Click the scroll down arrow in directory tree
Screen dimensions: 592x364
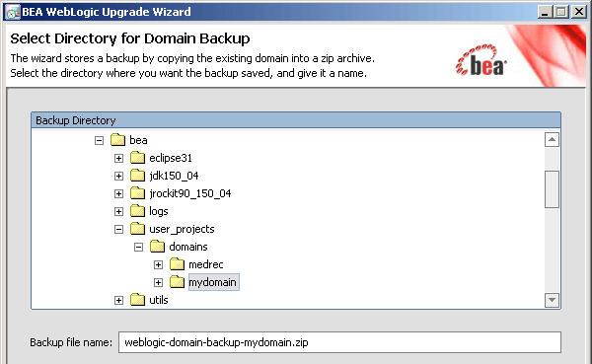[552, 300]
